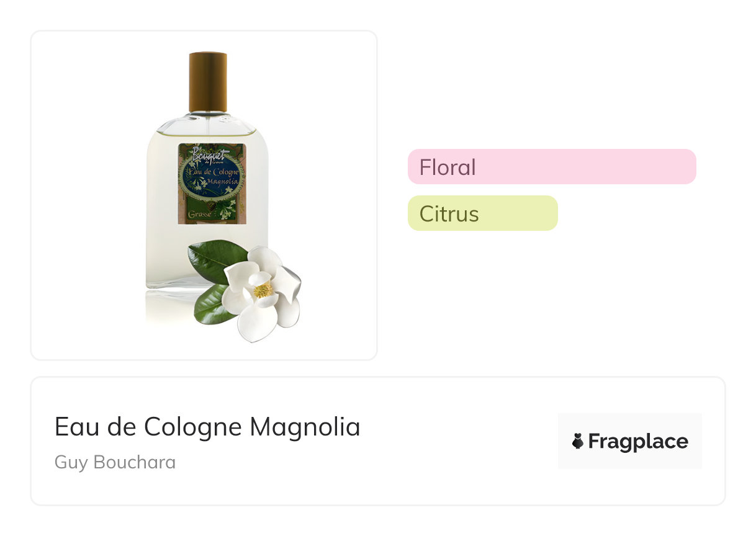Click the Fragplace perfume bottle logo icon
The width and height of the screenshot is (756, 536).
coord(578,441)
